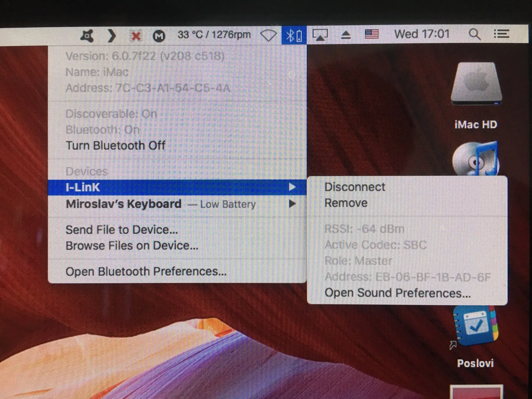Open Notification Center list icon
Viewport: 532px width, 399px height.
click(501, 34)
